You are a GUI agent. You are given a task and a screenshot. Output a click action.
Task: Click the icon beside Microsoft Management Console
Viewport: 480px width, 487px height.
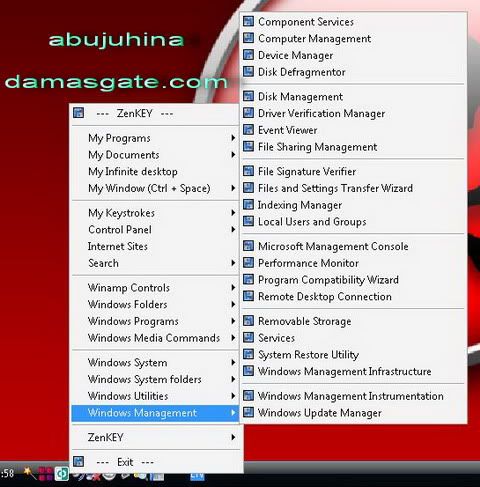coord(248,246)
